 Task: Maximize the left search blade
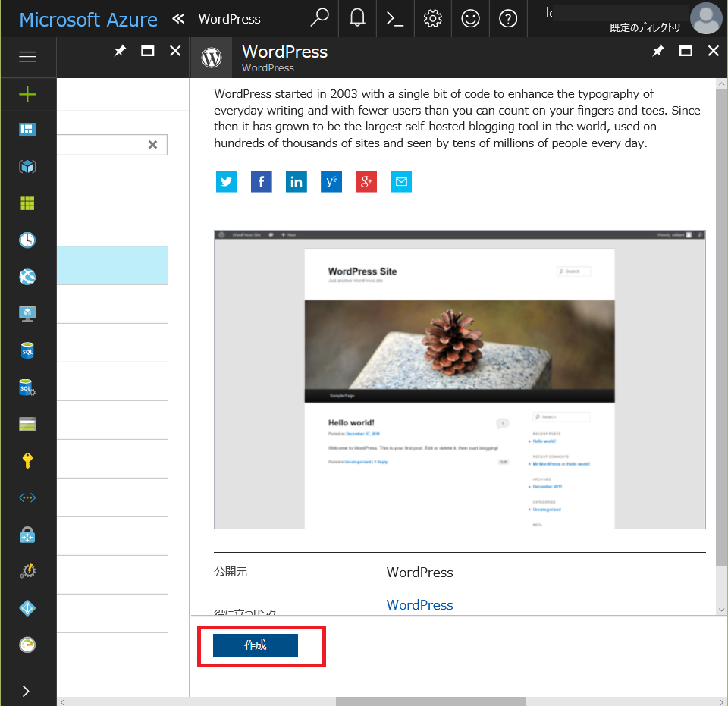click(148, 51)
